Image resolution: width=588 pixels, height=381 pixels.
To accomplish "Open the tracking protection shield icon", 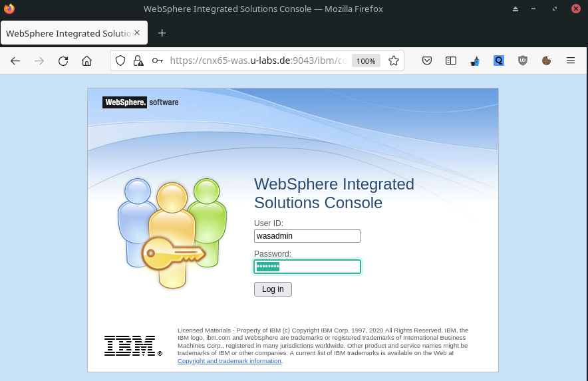I will coord(120,61).
